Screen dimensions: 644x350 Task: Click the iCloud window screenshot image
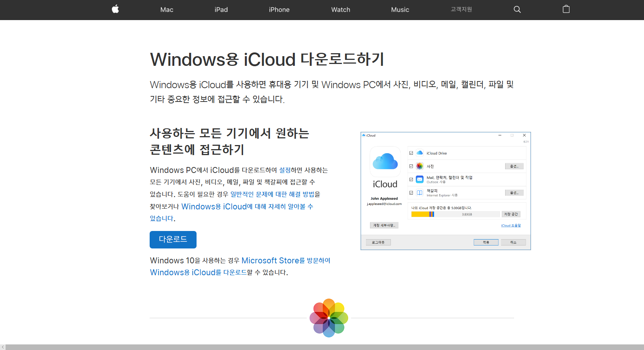pos(446,191)
